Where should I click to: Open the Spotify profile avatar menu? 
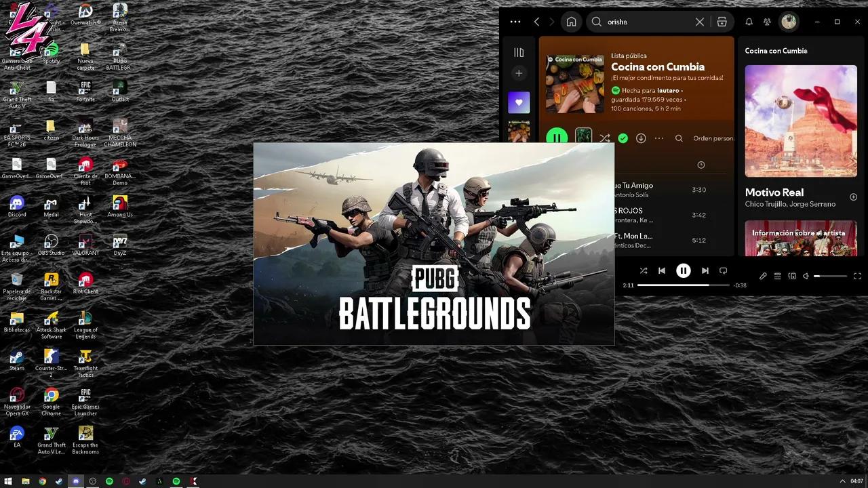(x=789, y=22)
